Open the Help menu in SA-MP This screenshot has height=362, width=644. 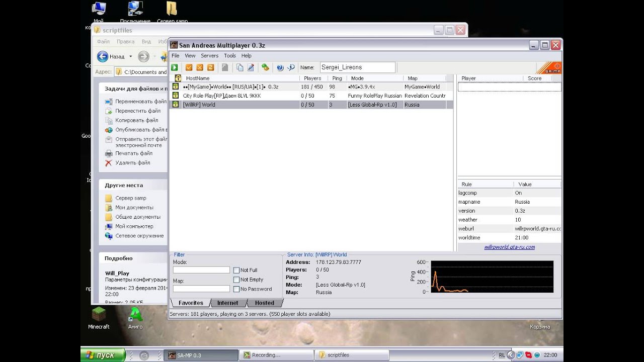coord(246,56)
